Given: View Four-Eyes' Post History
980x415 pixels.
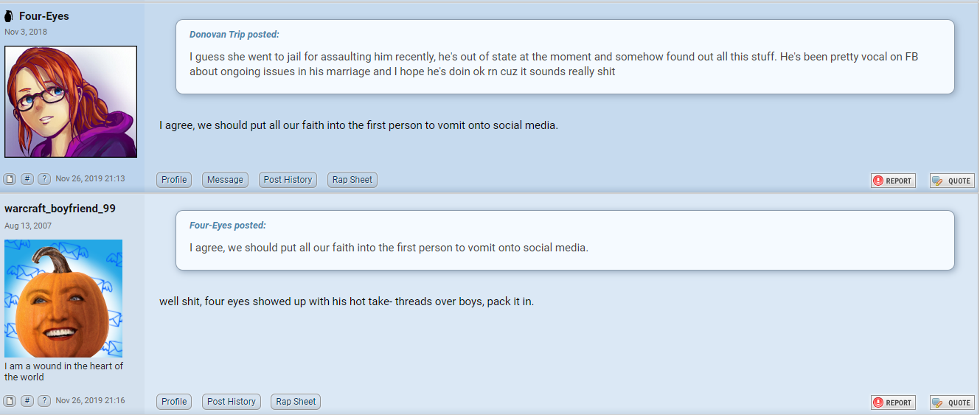Looking at the screenshot, I should pyautogui.click(x=288, y=180).
